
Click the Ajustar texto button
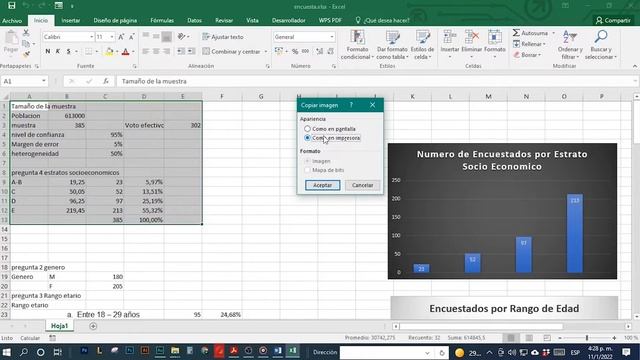223,37
